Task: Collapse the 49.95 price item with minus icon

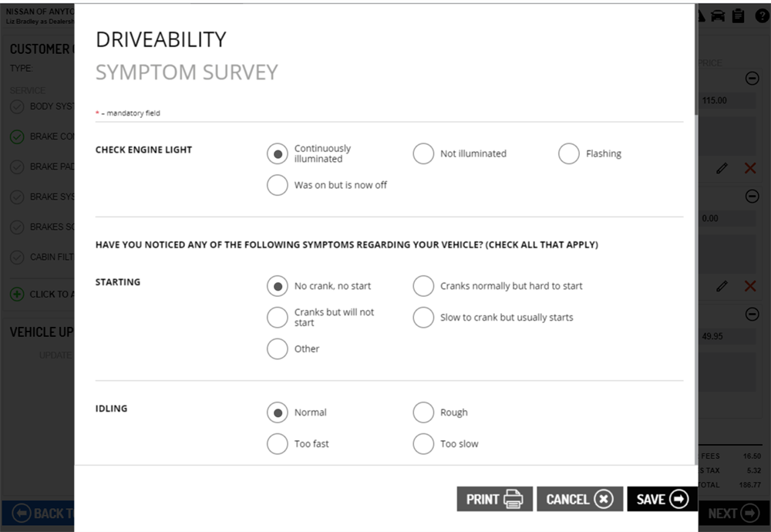Action: pos(752,315)
